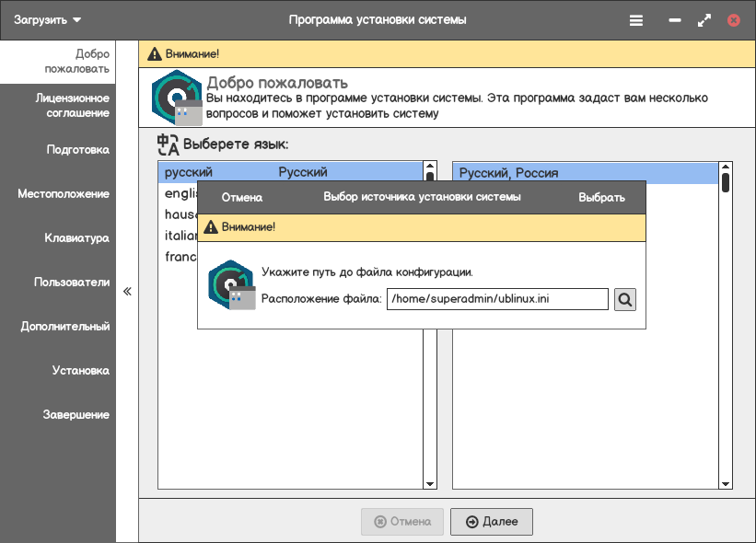Click the language translation icon
The height and width of the screenshot is (543, 756).
[x=168, y=144]
